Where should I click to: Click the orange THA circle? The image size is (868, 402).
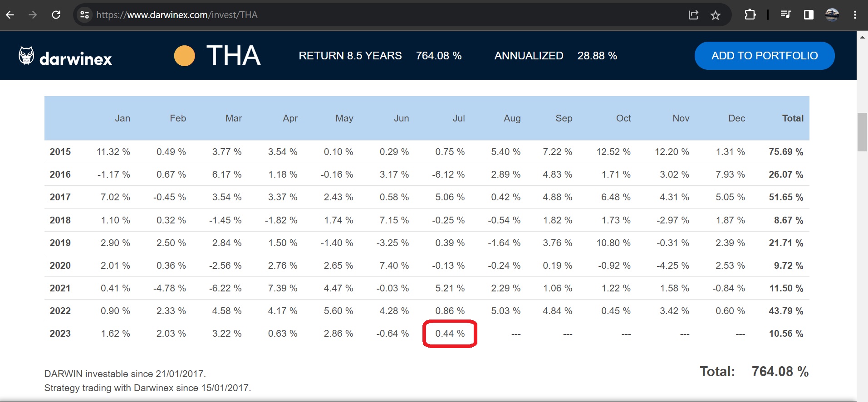(184, 56)
